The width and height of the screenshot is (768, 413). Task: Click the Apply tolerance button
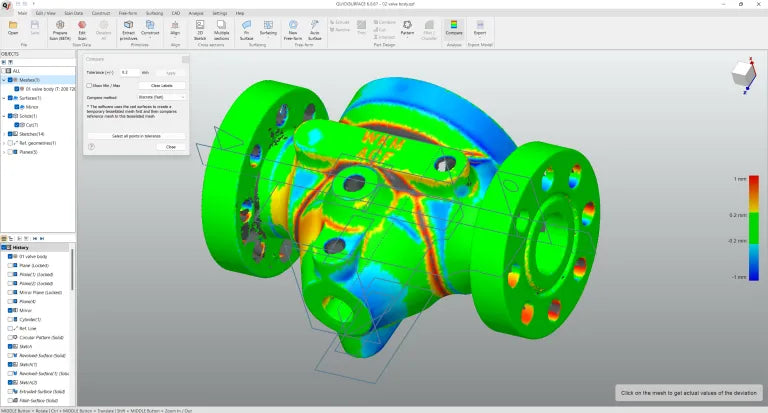(170, 73)
